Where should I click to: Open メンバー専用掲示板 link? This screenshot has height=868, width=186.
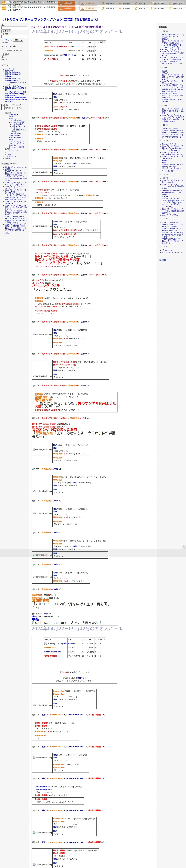(16, 137)
